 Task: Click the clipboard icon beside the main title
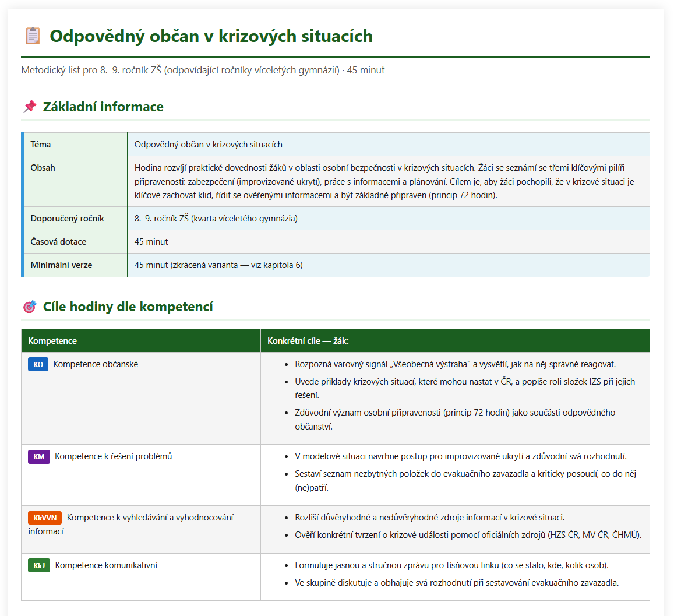click(33, 36)
